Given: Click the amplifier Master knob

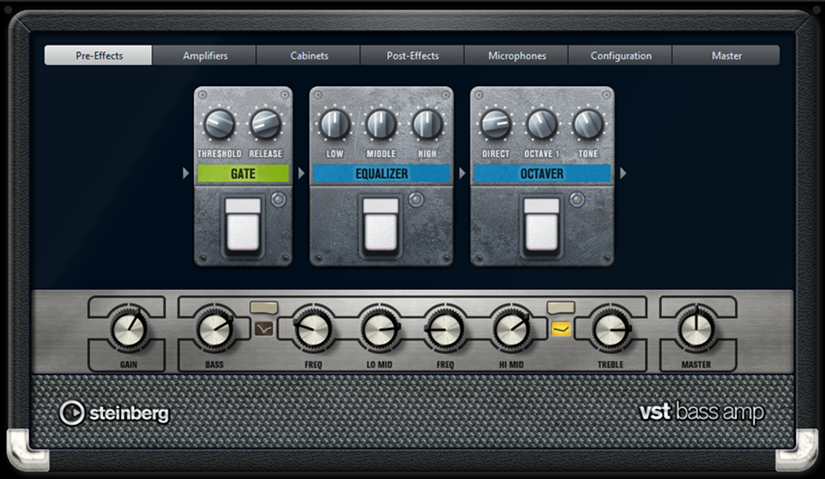Looking at the screenshot, I should [x=696, y=330].
